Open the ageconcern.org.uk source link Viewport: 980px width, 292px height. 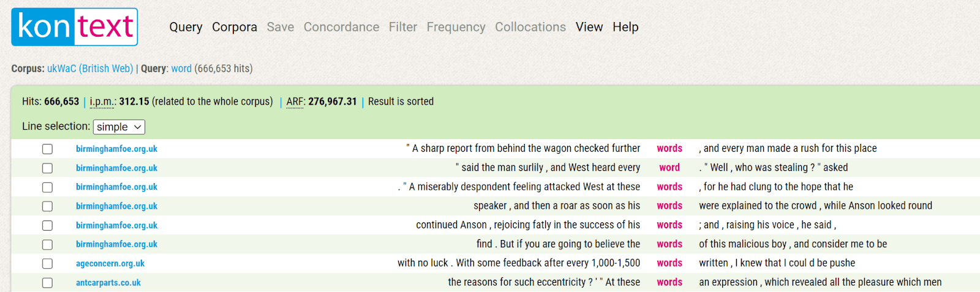110,263
